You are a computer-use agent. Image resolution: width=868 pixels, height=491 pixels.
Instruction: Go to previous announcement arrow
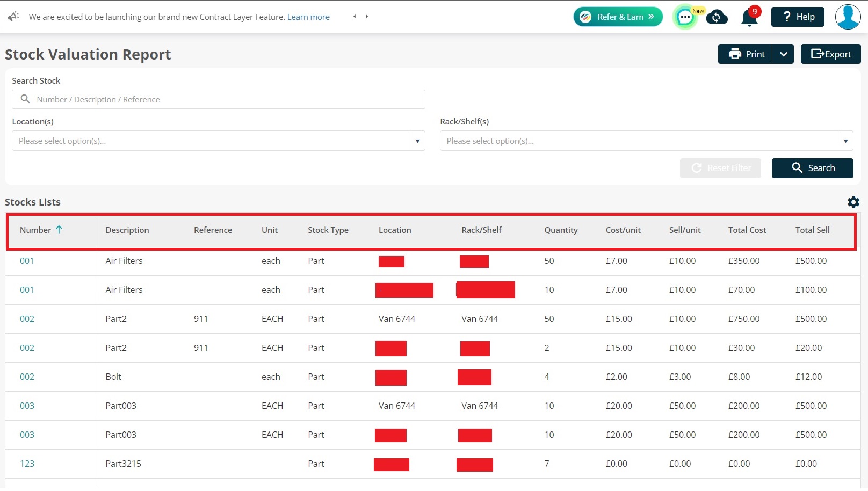click(x=355, y=17)
